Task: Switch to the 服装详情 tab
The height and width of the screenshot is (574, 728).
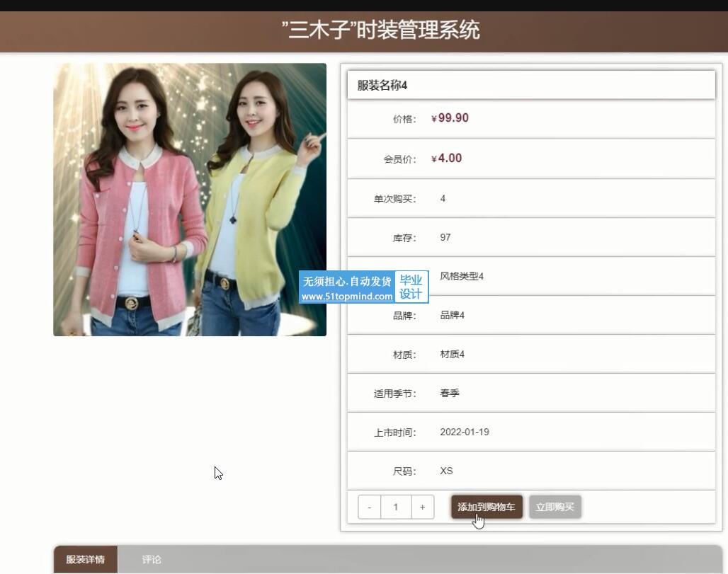Action: point(86,559)
